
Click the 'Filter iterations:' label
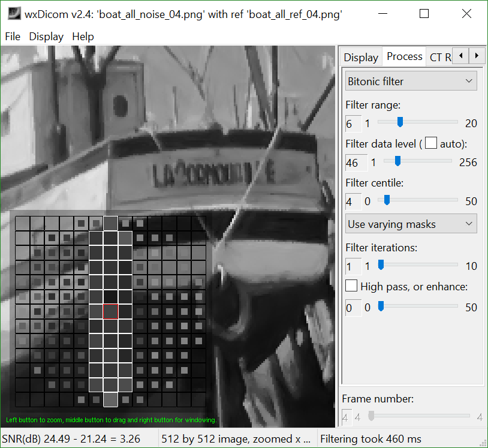[381, 248]
